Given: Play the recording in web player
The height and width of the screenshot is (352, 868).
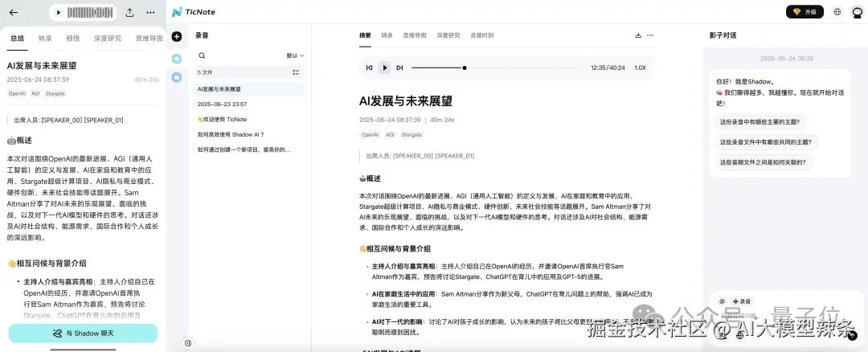Looking at the screenshot, I should click(x=384, y=68).
